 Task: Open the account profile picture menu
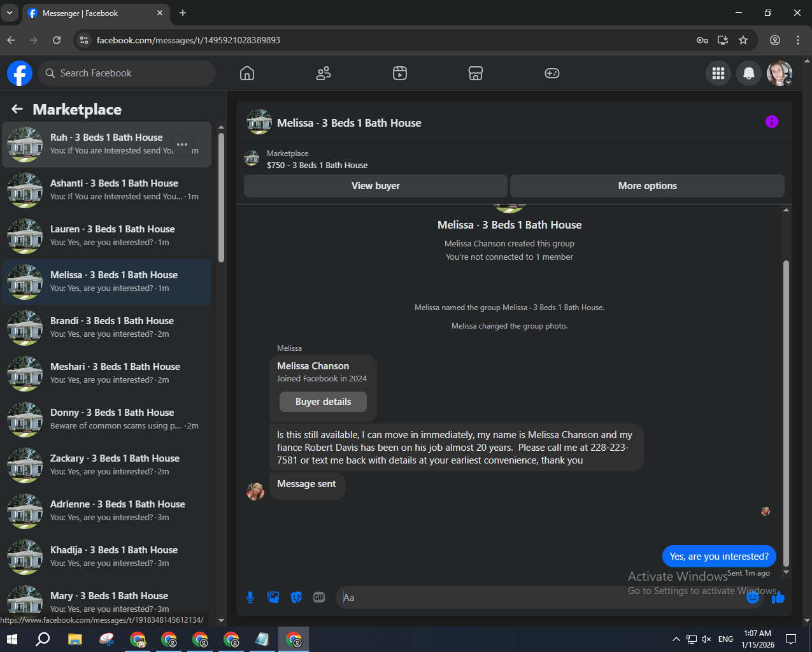780,73
